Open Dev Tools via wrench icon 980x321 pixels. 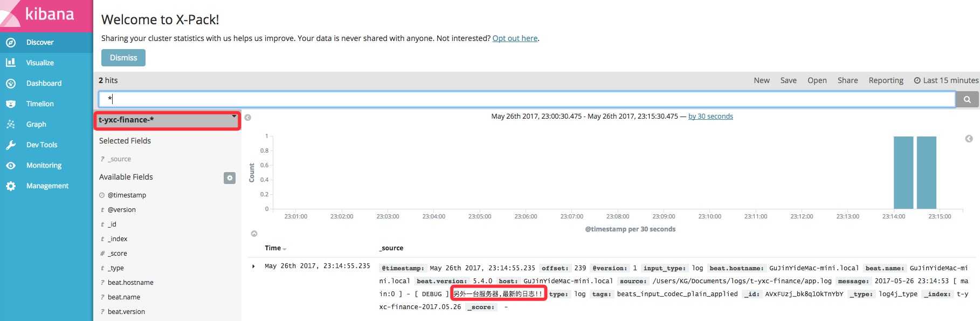coord(11,145)
